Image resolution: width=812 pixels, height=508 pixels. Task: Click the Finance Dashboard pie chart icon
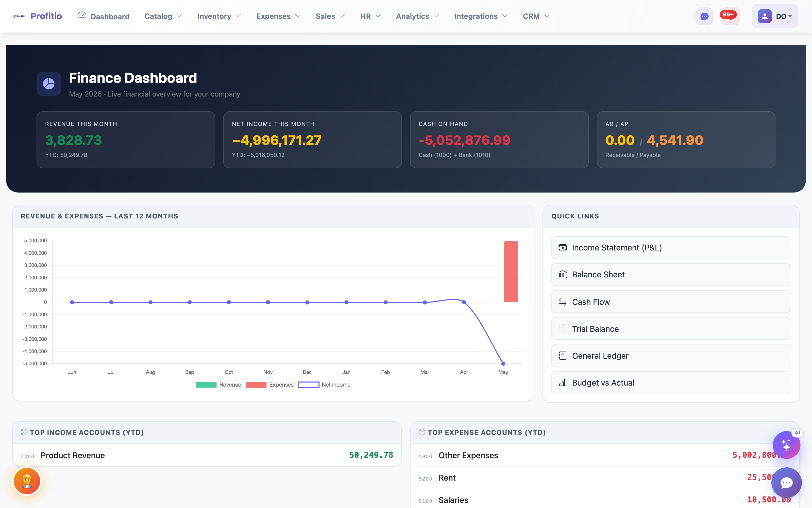(49, 84)
